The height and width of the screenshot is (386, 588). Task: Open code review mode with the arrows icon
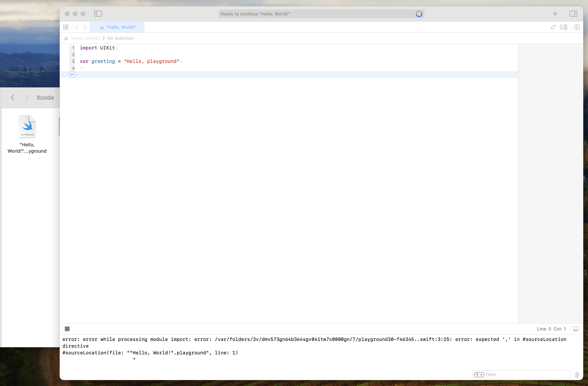tap(553, 27)
